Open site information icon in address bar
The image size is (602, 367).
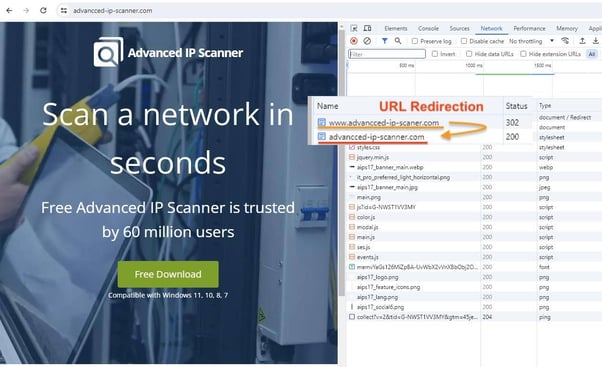coord(64,11)
